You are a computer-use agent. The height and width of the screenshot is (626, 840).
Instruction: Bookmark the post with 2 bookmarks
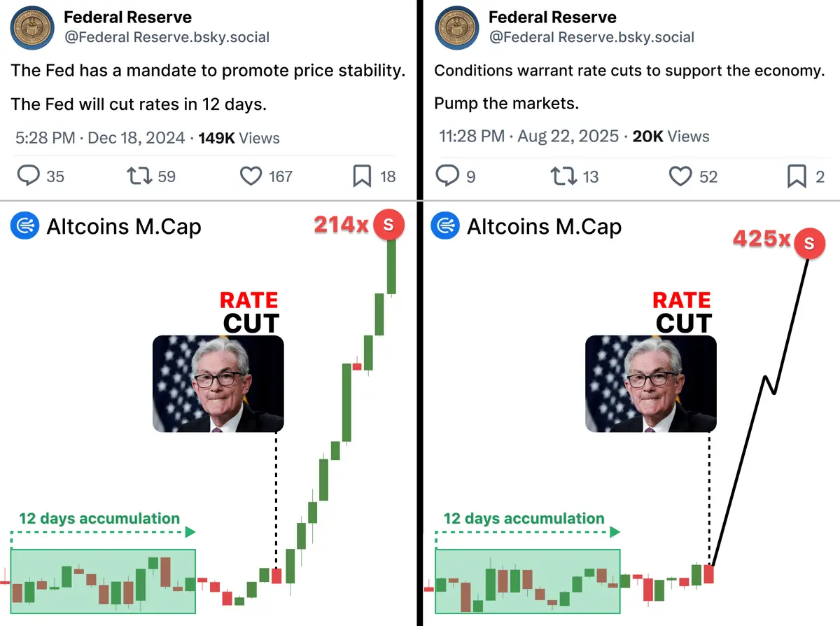coord(797,176)
